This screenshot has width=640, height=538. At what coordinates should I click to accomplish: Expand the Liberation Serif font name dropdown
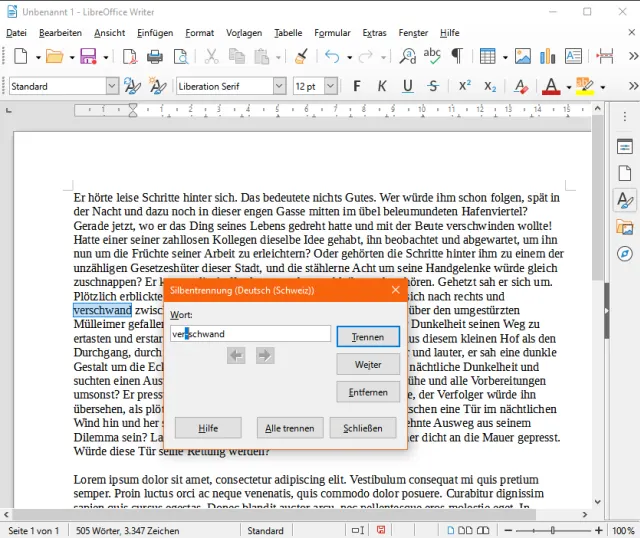tap(279, 87)
